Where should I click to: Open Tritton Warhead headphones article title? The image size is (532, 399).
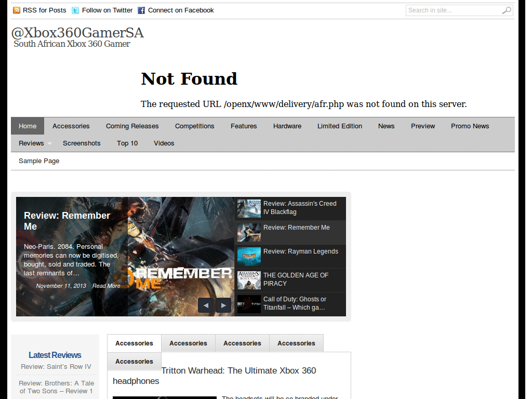coord(215,376)
